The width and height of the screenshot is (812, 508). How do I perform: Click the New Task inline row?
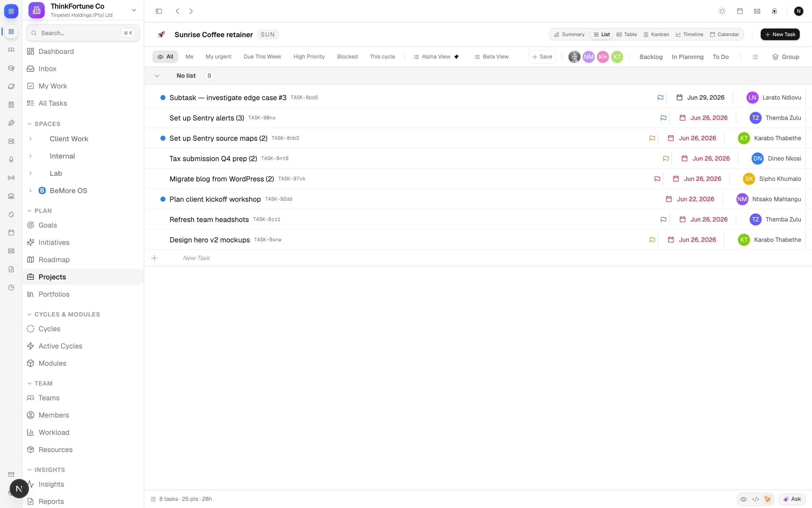coord(478,258)
